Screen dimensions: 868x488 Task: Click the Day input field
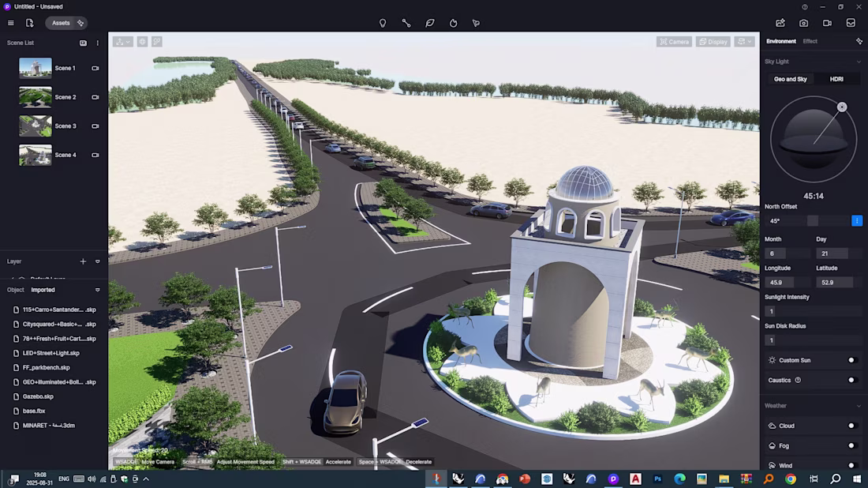coord(839,253)
